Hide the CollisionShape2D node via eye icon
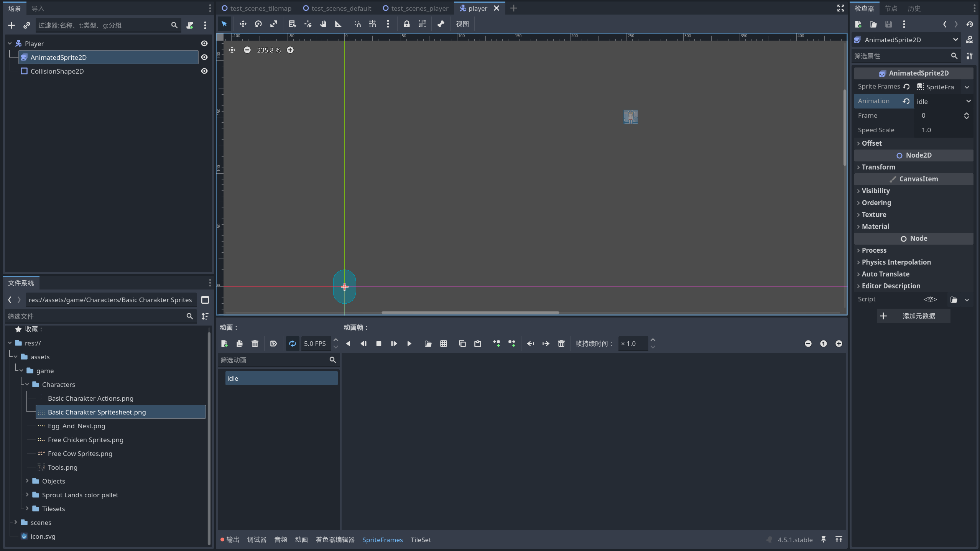The image size is (980, 551). [x=204, y=71]
